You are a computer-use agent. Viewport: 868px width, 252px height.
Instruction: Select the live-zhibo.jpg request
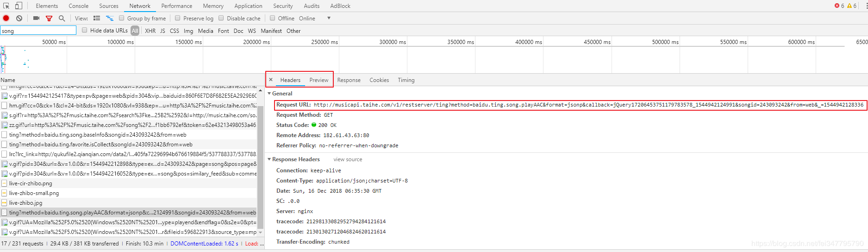point(129,202)
